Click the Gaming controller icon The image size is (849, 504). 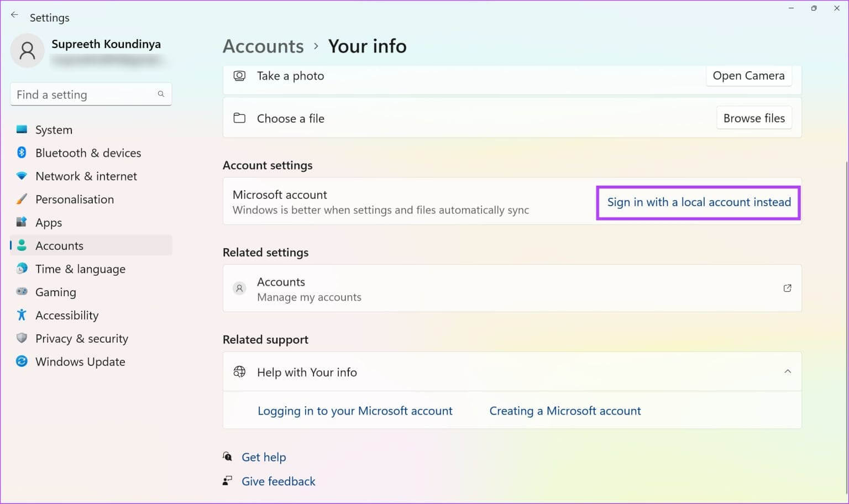(22, 291)
